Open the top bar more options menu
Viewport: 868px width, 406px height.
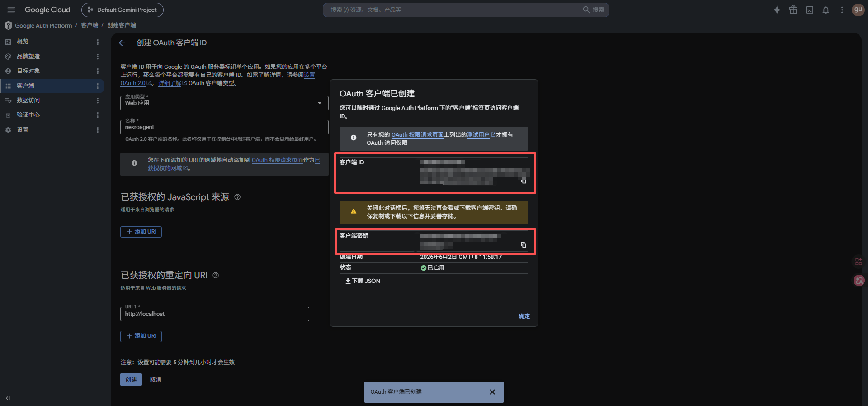point(842,10)
